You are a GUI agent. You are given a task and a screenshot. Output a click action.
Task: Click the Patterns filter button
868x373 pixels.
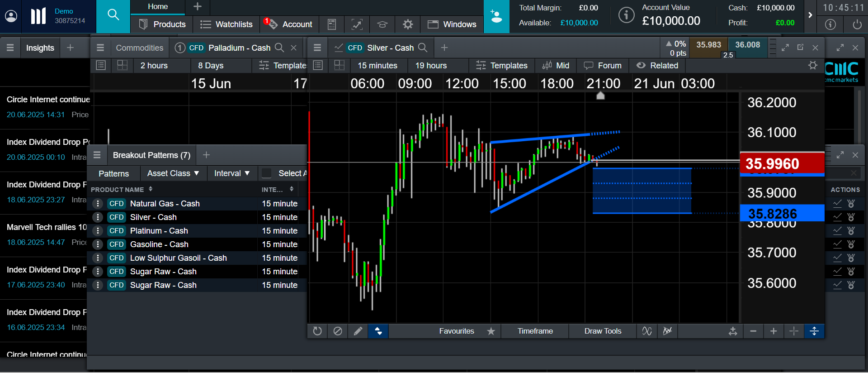pos(113,173)
